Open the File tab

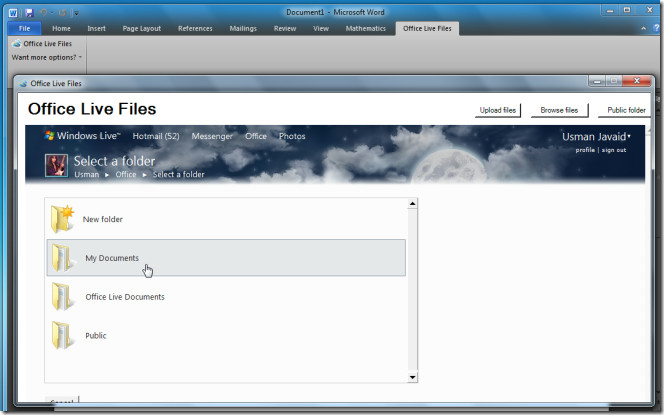(x=25, y=28)
